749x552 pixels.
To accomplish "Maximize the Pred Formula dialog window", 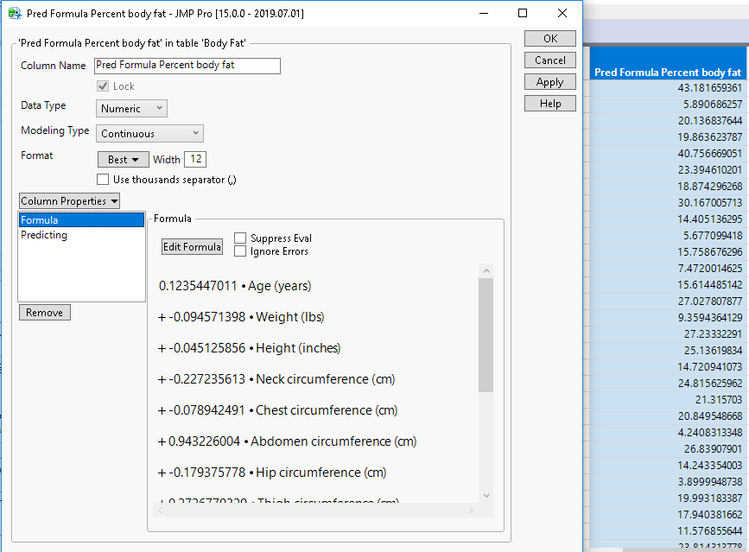I will (x=523, y=13).
